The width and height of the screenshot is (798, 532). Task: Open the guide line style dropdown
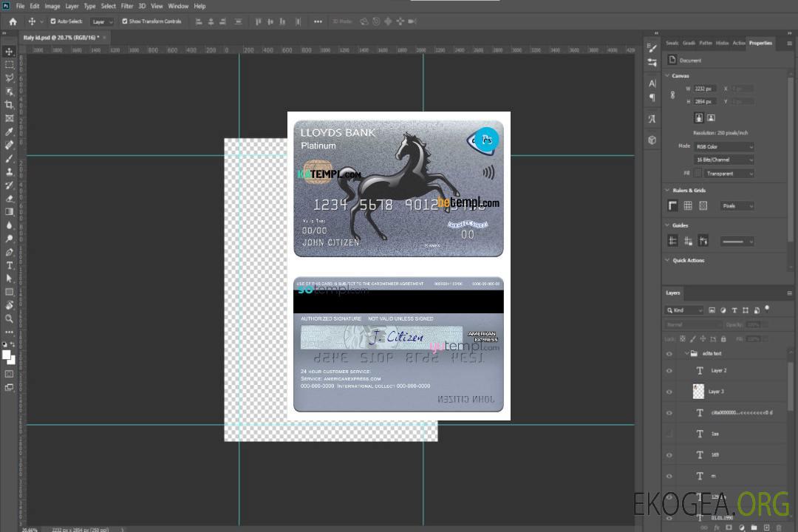pyautogui.click(x=737, y=242)
